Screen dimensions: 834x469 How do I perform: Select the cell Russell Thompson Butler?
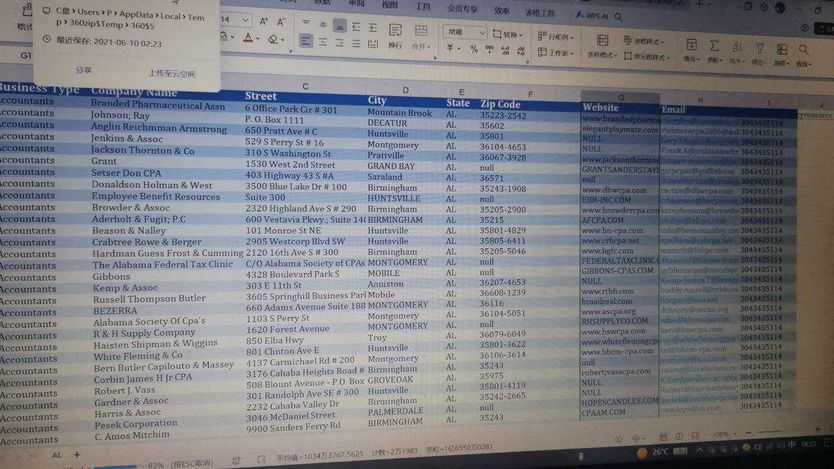[149, 299]
